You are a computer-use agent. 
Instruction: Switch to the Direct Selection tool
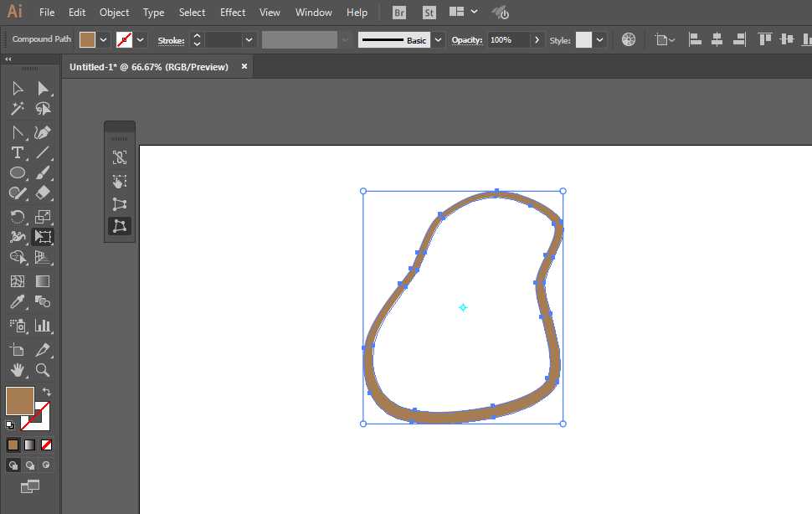[43, 88]
